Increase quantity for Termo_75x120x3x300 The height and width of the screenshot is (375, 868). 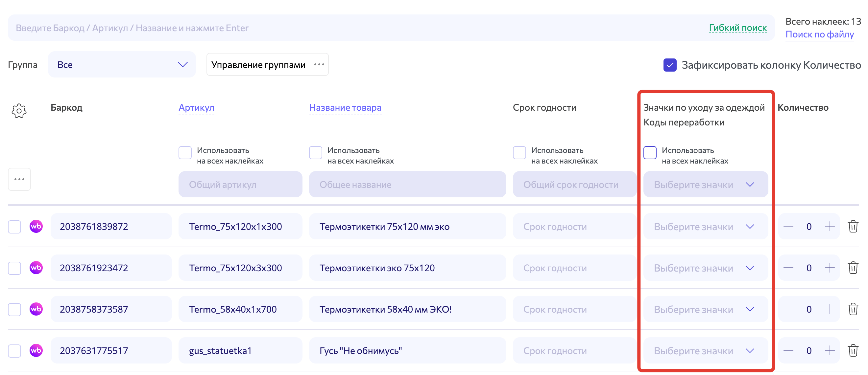click(x=830, y=268)
